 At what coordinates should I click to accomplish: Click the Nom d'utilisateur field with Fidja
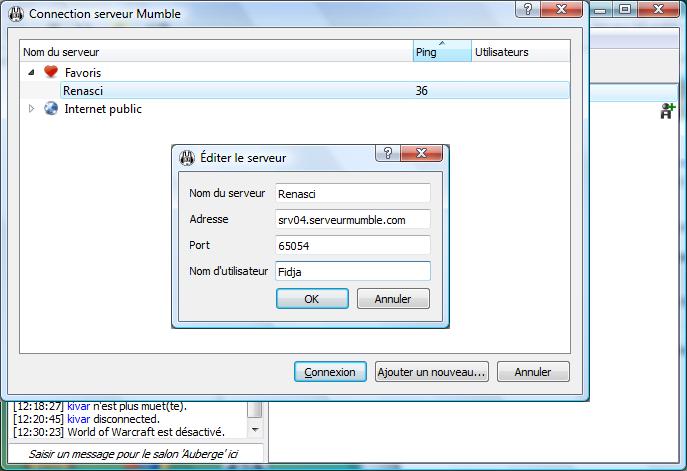[x=353, y=272]
